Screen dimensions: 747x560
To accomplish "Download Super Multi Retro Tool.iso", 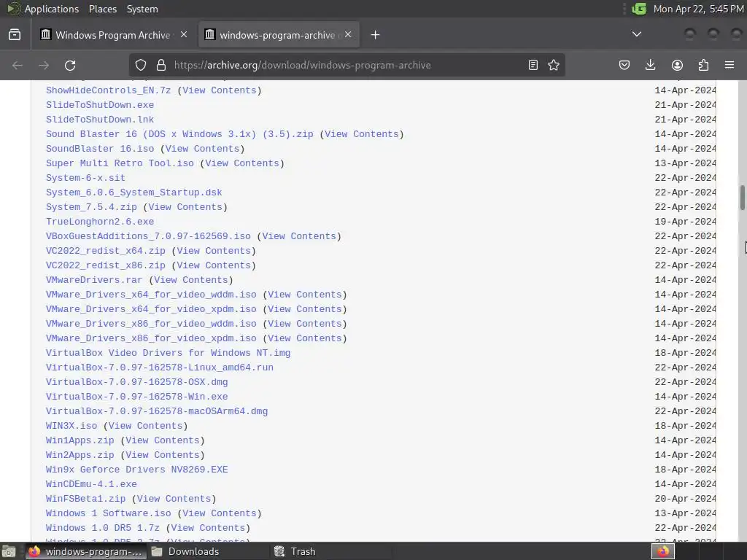I will (x=120, y=163).
